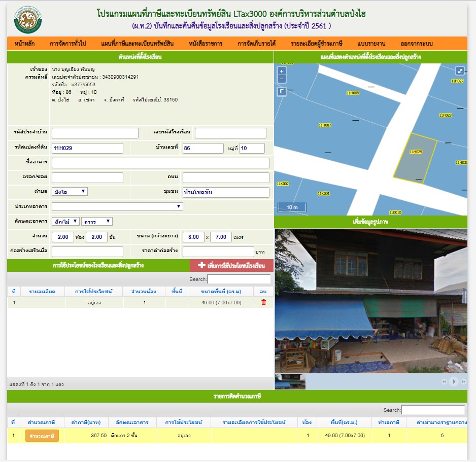Open the แบบรายงาน menu
The height and width of the screenshot is (462, 476).
[x=371, y=44]
